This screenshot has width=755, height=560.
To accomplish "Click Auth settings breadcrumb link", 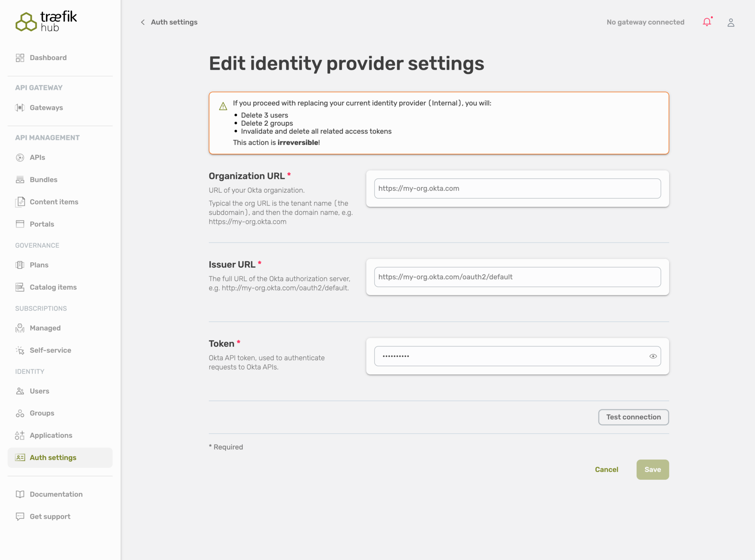I will [x=174, y=22].
